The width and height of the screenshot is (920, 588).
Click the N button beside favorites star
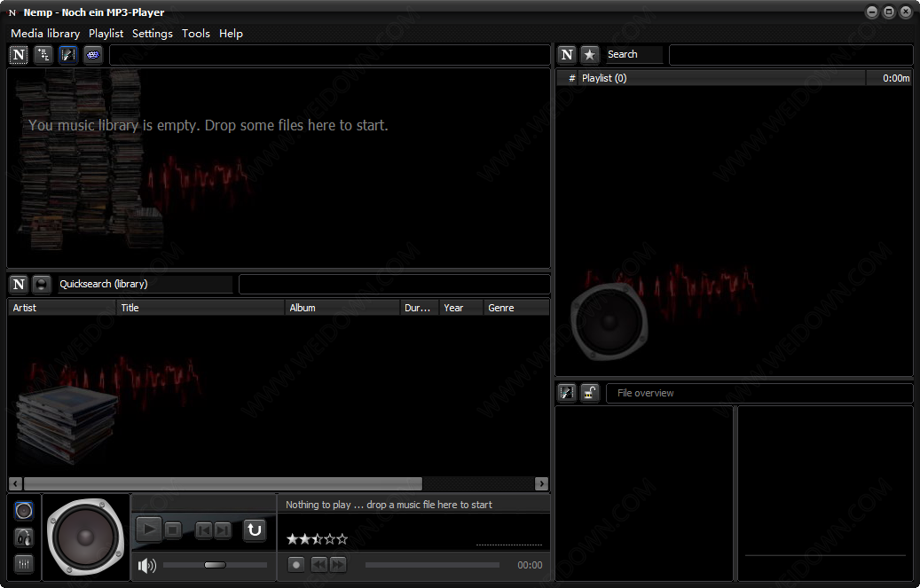567,55
